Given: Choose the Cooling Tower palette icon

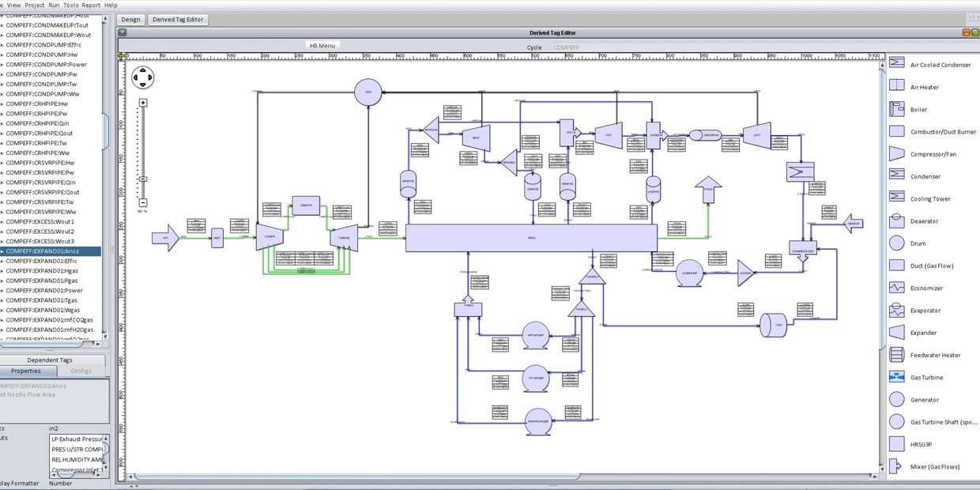Looking at the screenshot, I should (x=897, y=198).
